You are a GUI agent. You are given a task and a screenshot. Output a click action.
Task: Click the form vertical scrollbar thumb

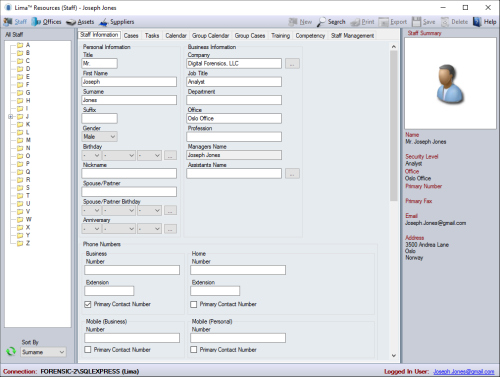tap(394, 126)
